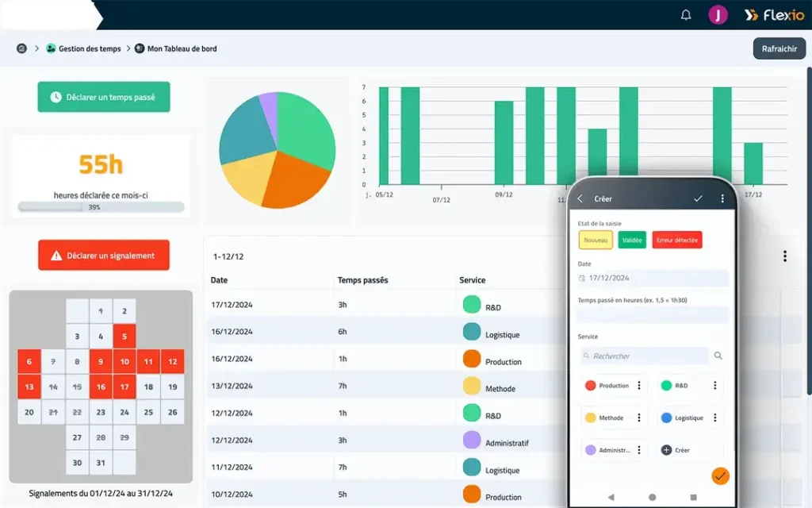Go to home via breadcrumb icon
This screenshot has height=508, width=812.
click(x=21, y=48)
